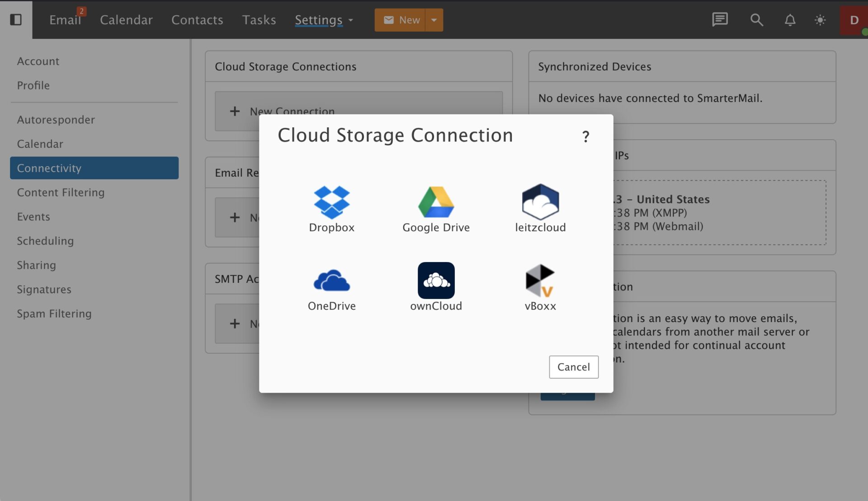Cancel the Cloud Storage Connection dialog
This screenshot has height=501, width=868.
click(x=573, y=367)
